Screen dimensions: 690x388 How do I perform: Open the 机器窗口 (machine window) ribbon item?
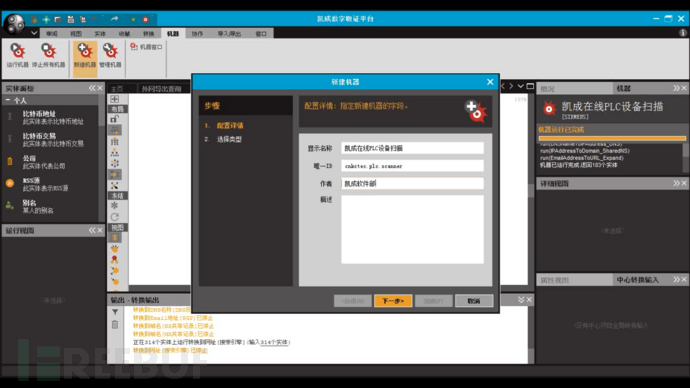tap(147, 47)
